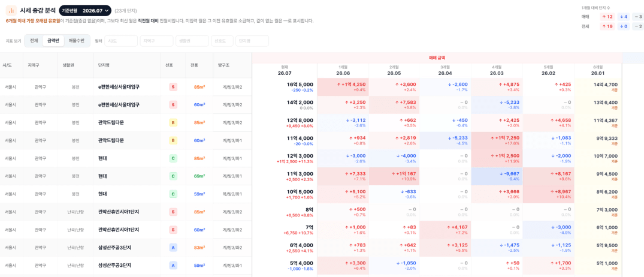The image size is (644, 277).
Task: Select the 매매 금액 column group header
Action: pos(437,58)
